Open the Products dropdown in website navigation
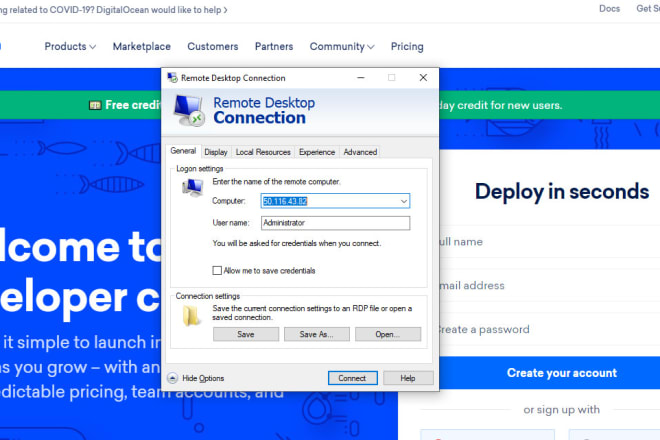The height and width of the screenshot is (440, 660). (x=70, y=46)
